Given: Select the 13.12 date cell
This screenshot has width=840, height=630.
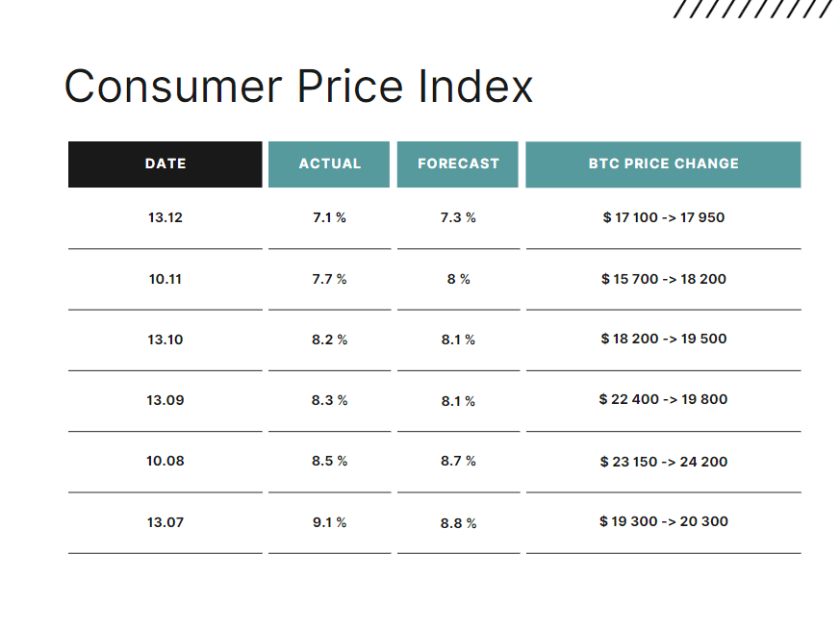Looking at the screenshot, I should tap(165, 217).
